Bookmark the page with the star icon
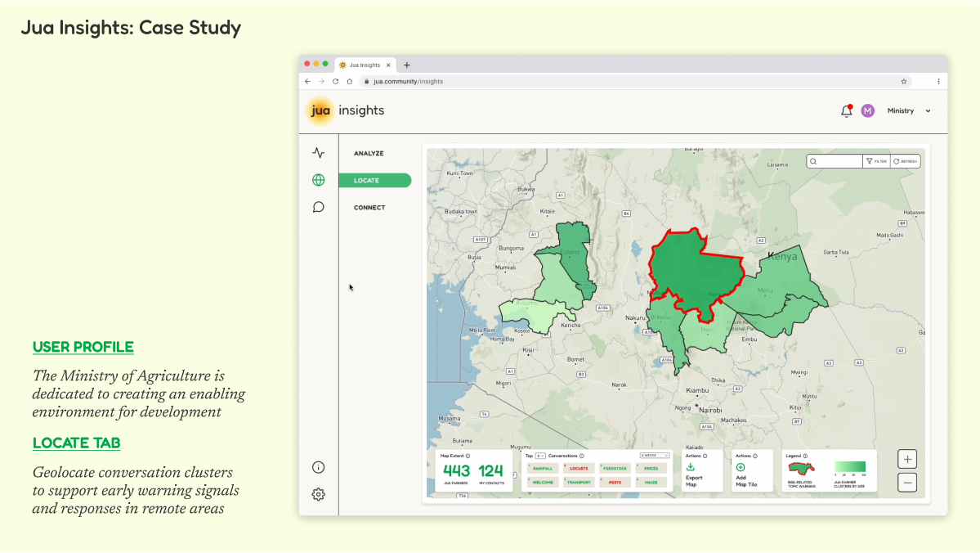 tap(904, 81)
